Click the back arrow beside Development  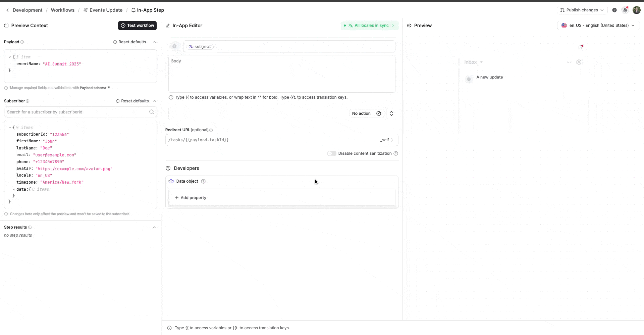coord(7,10)
